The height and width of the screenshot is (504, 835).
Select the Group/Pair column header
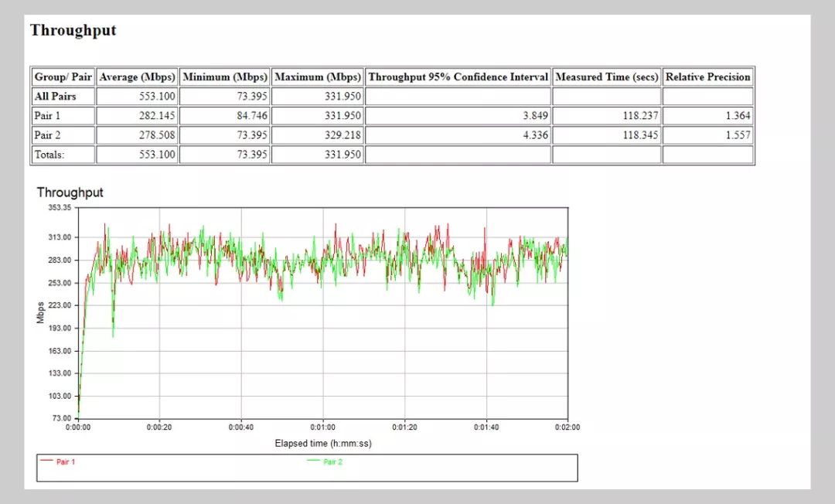point(63,77)
